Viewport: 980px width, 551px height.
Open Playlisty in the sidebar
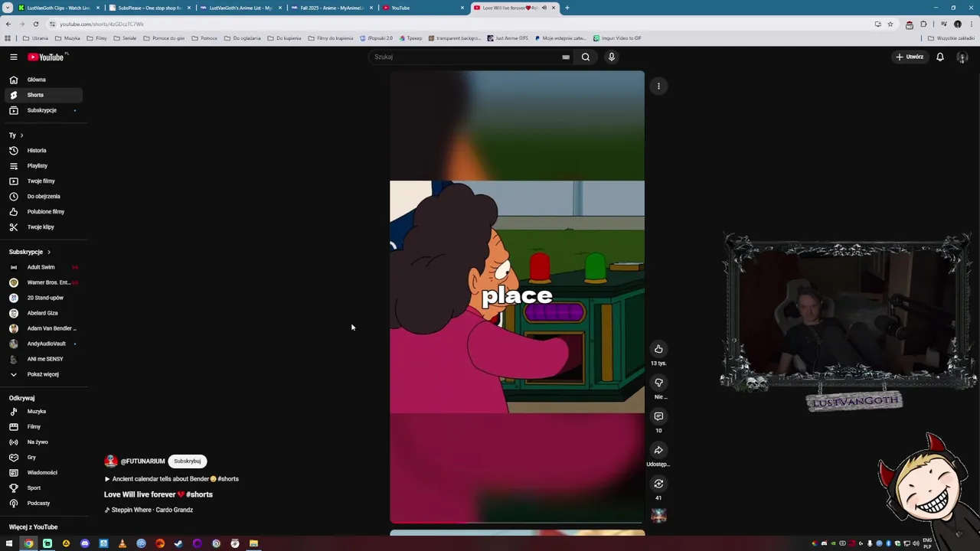[43, 166]
